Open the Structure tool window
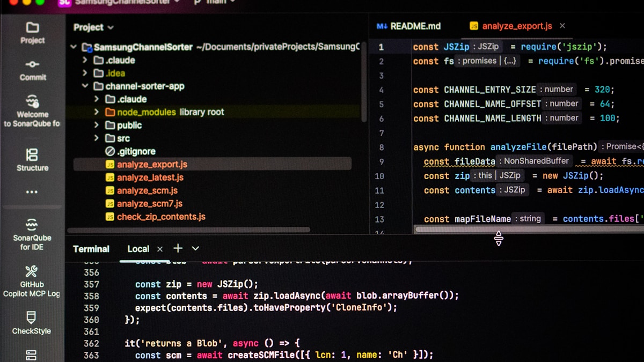Image resolution: width=644 pixels, height=362 pixels. pyautogui.click(x=32, y=160)
